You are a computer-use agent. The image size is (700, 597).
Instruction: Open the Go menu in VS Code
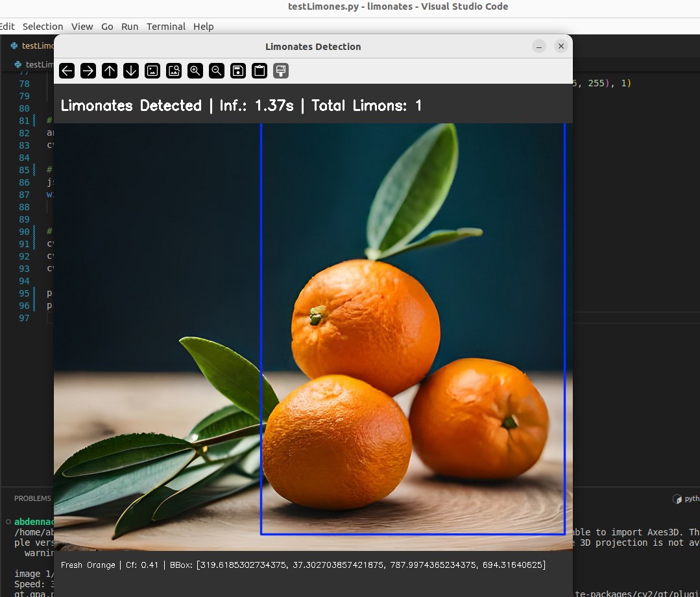click(107, 27)
